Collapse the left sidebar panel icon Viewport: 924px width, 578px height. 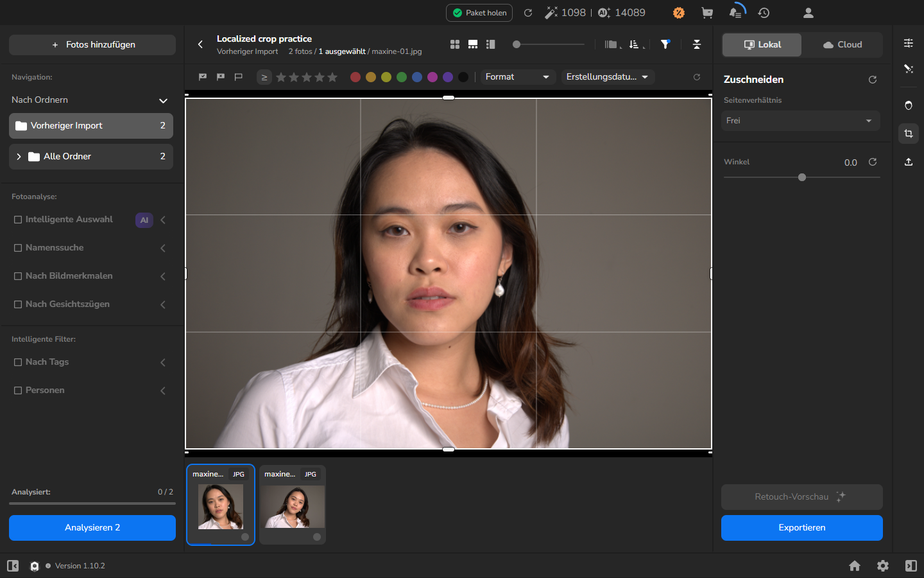tap(13, 566)
